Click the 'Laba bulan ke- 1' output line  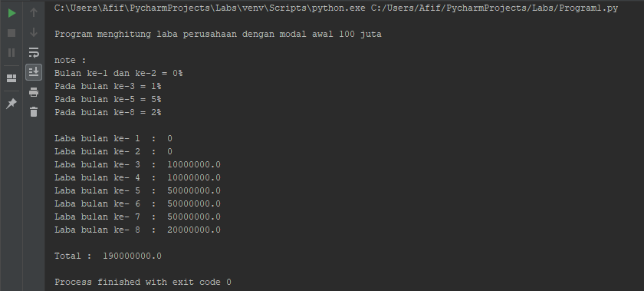pos(113,139)
